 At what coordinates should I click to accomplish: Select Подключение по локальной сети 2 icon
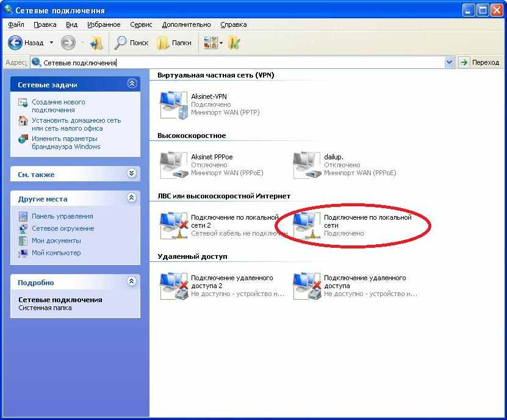click(x=174, y=225)
